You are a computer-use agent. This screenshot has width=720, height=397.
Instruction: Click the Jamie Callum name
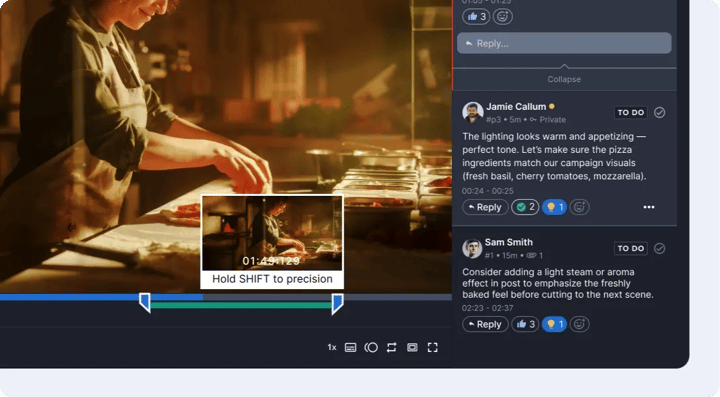(x=516, y=106)
